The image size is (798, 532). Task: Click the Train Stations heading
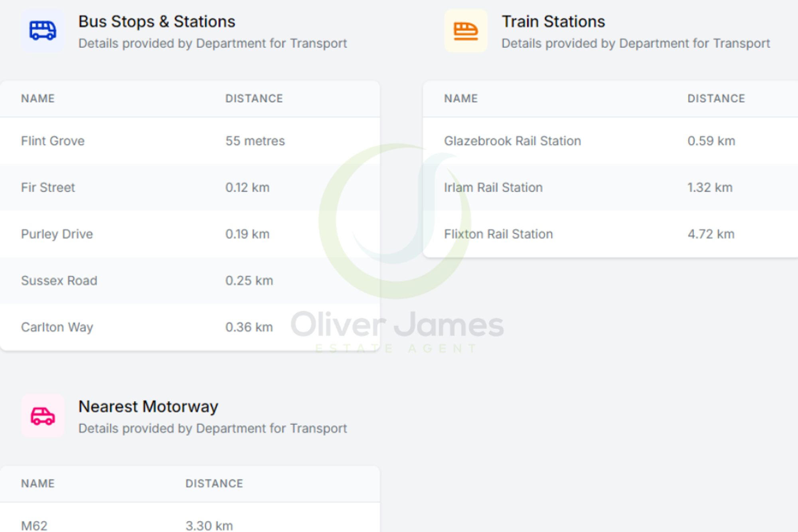[x=553, y=22]
